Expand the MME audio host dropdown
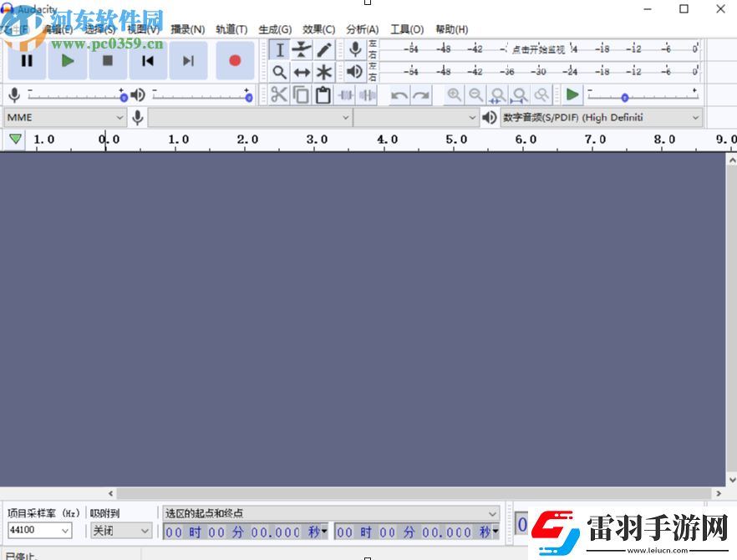The height and width of the screenshot is (560, 737). [x=65, y=117]
